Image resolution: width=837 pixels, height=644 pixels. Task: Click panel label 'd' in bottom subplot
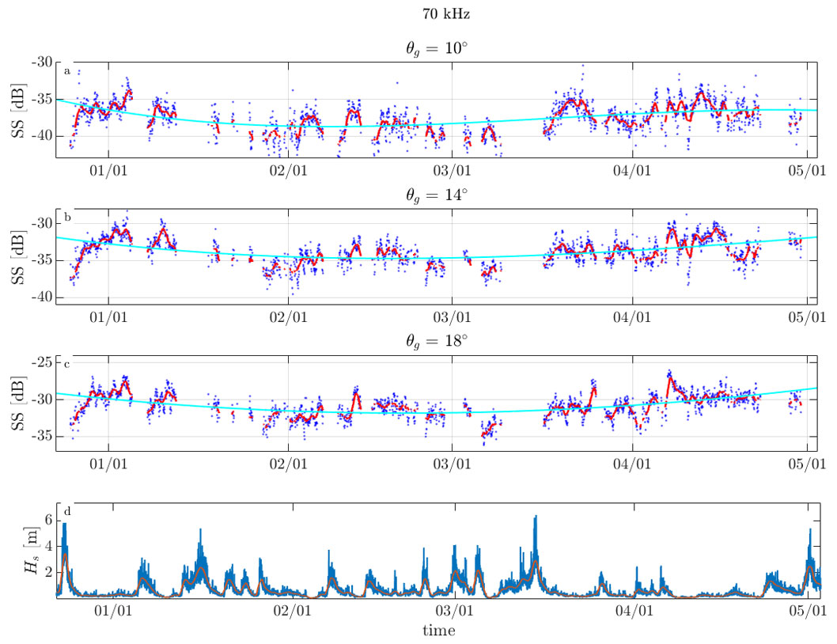point(67,512)
